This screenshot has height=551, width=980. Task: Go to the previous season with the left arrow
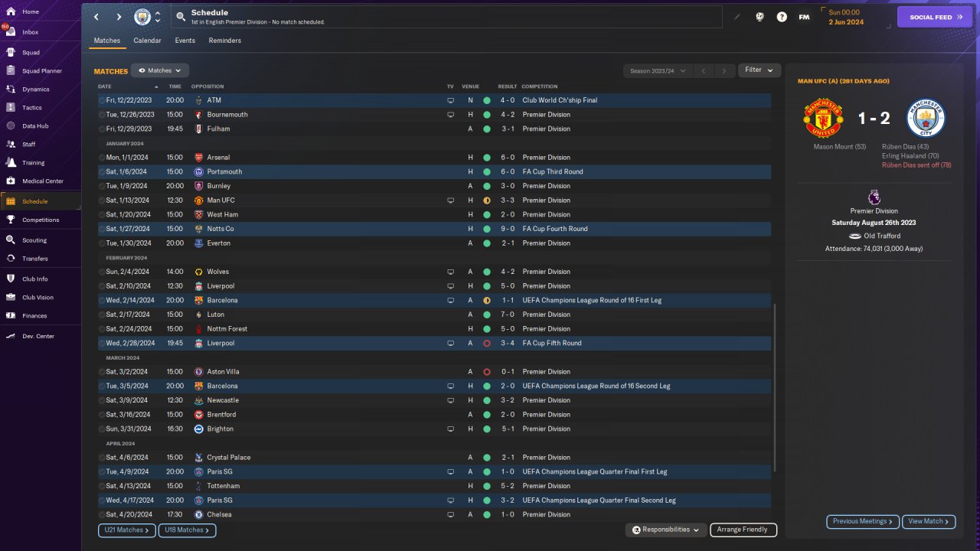[704, 71]
